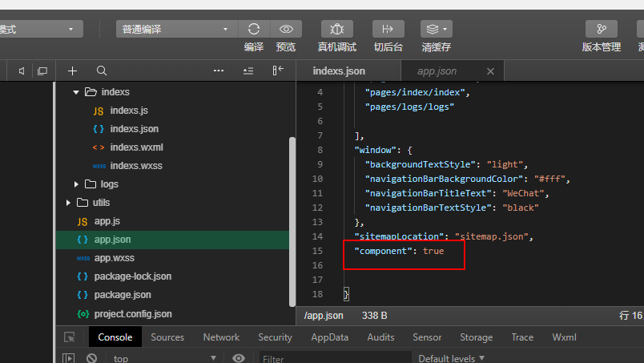The height and width of the screenshot is (363, 644).
Task: Open indexs.js file
Action: coord(129,111)
